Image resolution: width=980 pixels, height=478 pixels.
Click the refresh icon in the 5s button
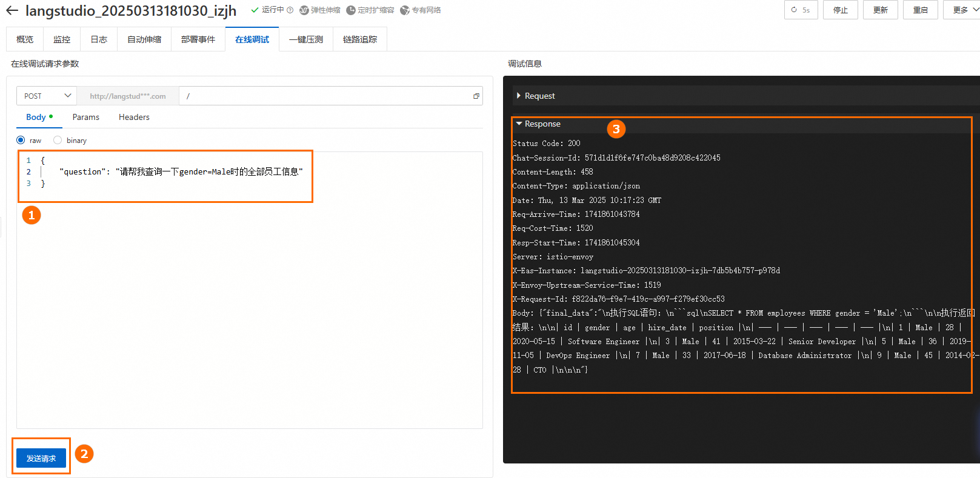tap(794, 10)
